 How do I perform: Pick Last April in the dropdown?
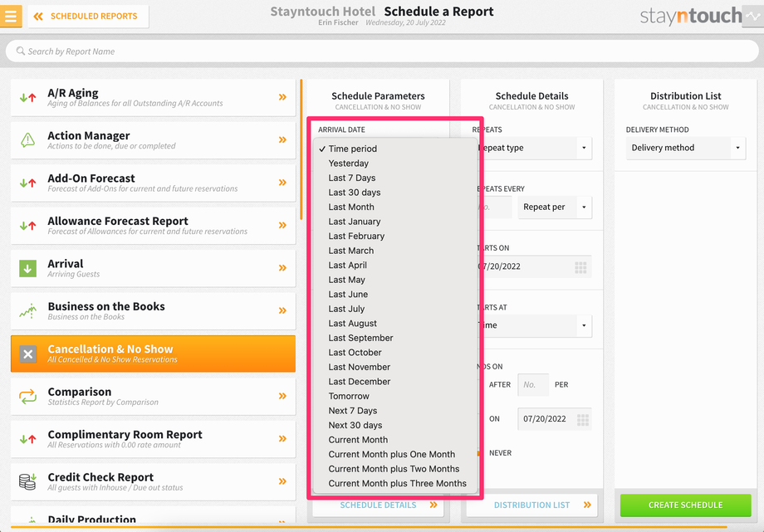pos(394,266)
